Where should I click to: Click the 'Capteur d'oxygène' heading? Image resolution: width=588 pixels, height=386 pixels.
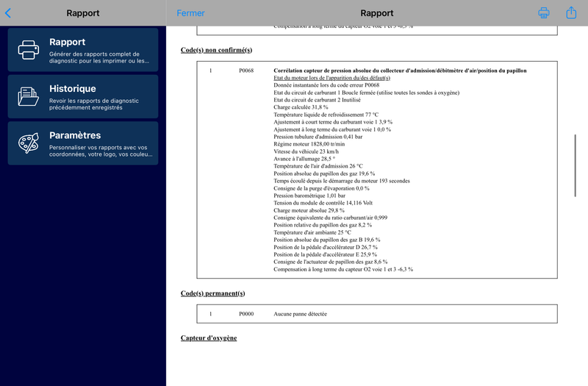click(x=209, y=338)
